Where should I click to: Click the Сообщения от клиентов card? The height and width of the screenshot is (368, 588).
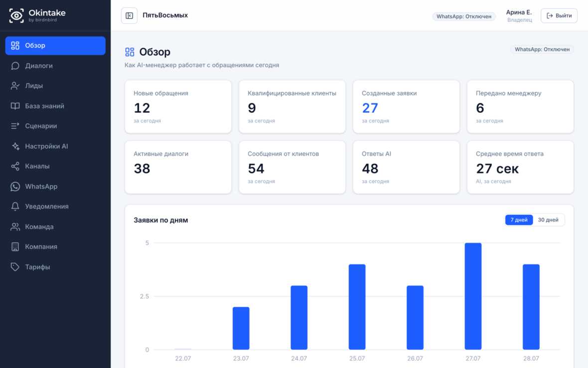[x=292, y=168]
